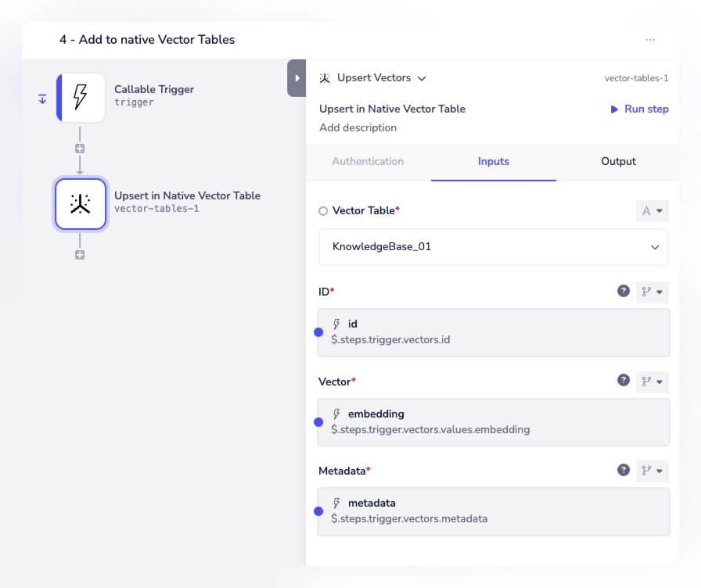Open the Output tab
Viewport: 701px width, 588px height.
(618, 162)
